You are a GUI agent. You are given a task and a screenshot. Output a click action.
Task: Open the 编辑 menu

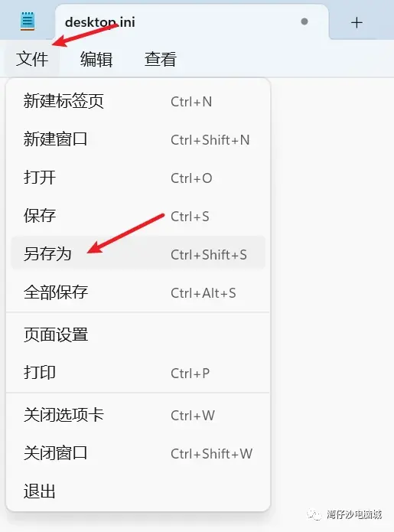click(x=96, y=59)
